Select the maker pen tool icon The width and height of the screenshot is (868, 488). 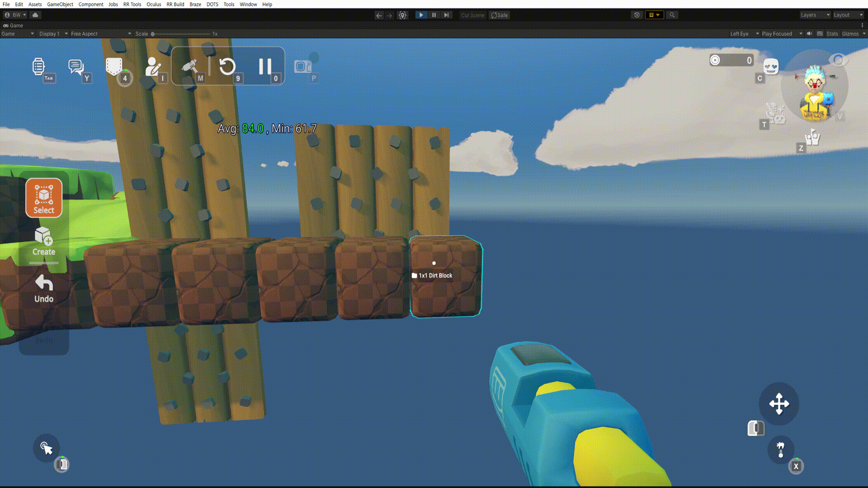click(189, 67)
